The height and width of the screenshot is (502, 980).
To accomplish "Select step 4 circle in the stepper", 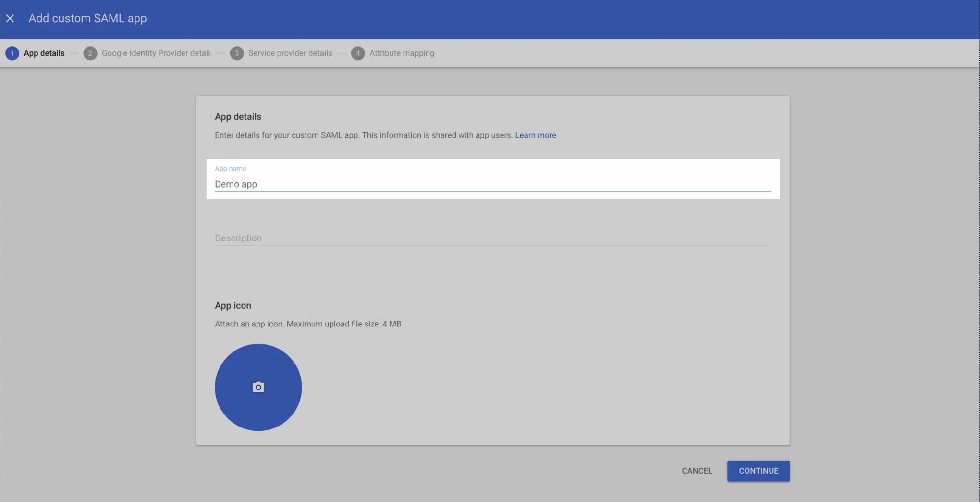I will (x=358, y=53).
